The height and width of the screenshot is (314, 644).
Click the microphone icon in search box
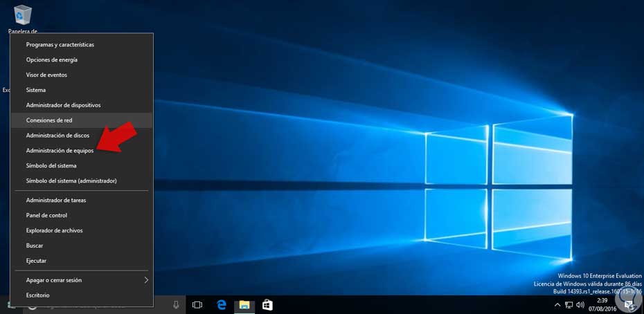click(176, 305)
